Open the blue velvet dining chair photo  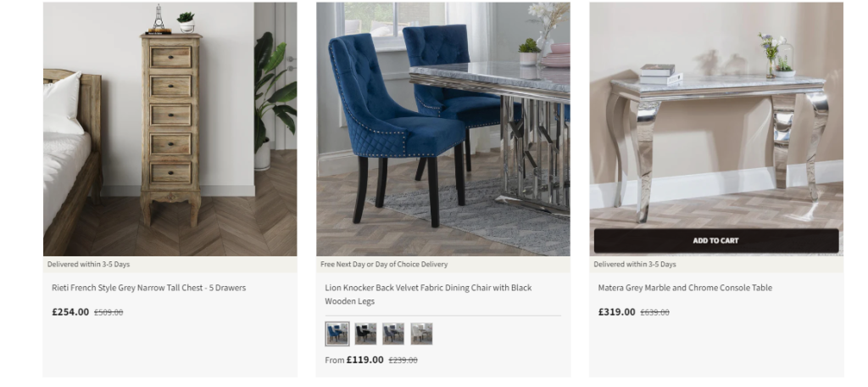(x=442, y=129)
